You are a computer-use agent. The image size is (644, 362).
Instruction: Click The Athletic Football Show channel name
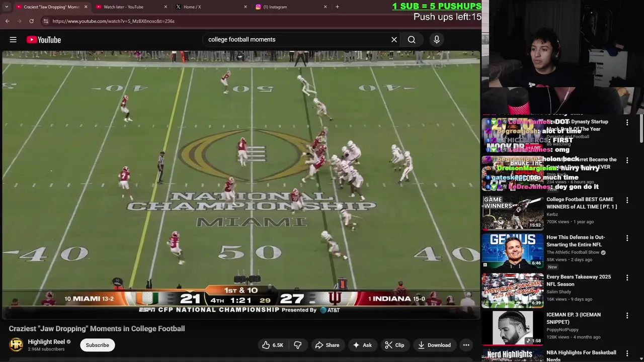pyautogui.click(x=573, y=252)
